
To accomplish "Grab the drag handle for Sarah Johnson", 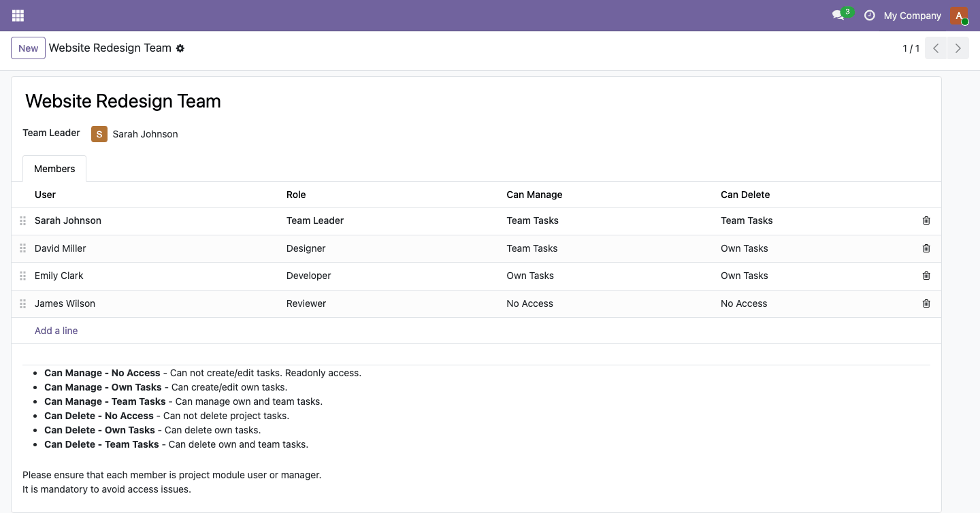I will pyautogui.click(x=22, y=220).
